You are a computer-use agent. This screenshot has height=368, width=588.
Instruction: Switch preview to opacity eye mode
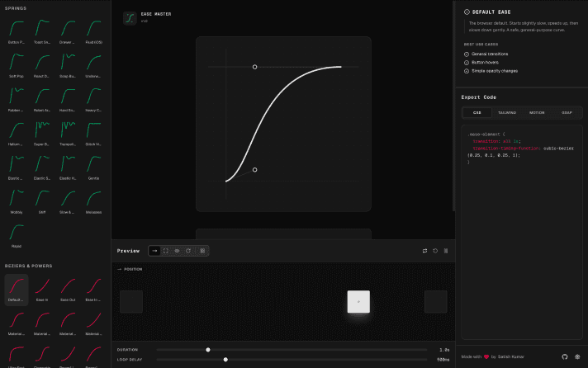pos(177,251)
